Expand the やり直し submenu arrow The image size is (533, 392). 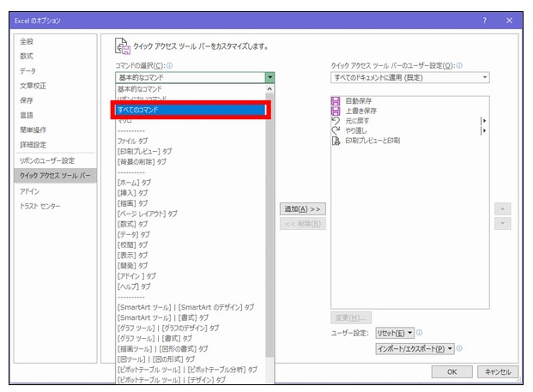point(484,130)
